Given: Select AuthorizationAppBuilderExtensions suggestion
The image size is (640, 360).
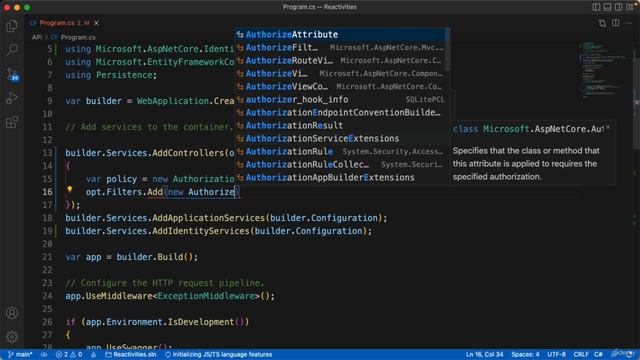Looking at the screenshot, I should pos(342,178).
